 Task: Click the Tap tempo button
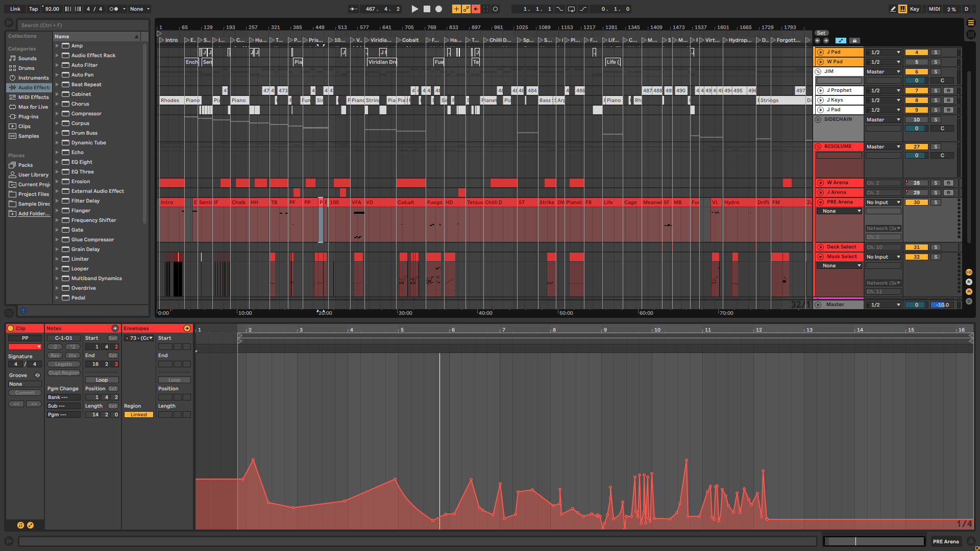tap(33, 9)
